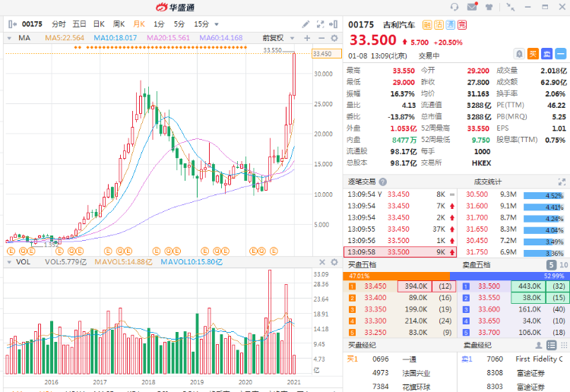Switch broker queue to grid view
The height and width of the screenshot is (392, 570).
tap(564, 345)
